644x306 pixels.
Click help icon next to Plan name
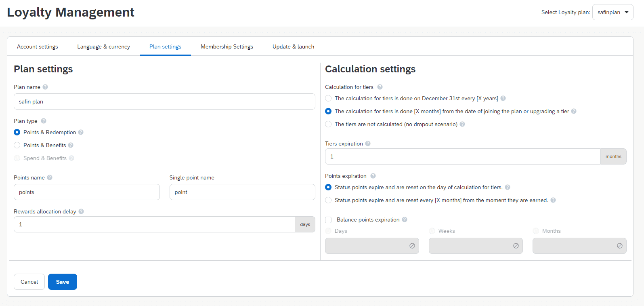pyautogui.click(x=45, y=87)
